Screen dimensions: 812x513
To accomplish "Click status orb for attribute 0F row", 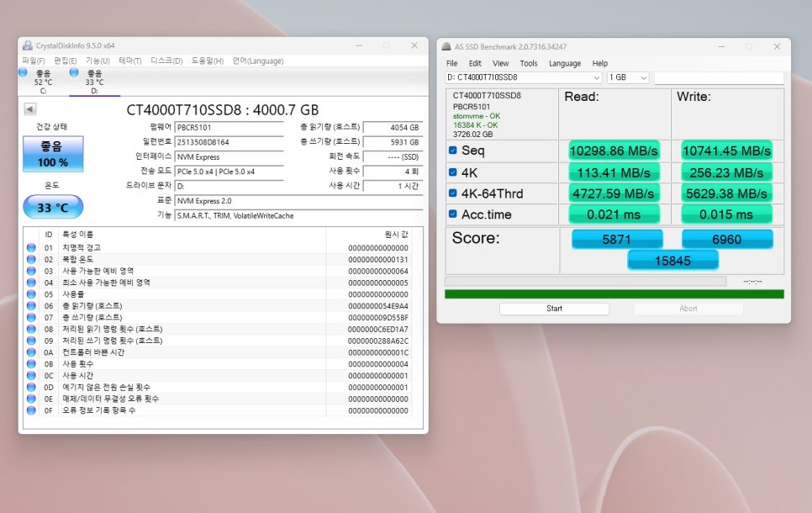I will click(x=31, y=410).
